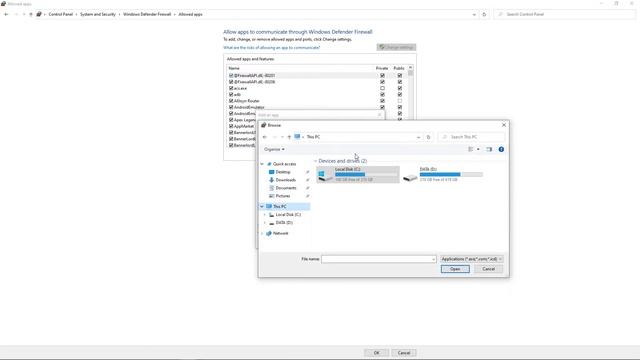Go back in Browse dialog navigation
Viewport: 640px width, 360px height.
(x=265, y=137)
